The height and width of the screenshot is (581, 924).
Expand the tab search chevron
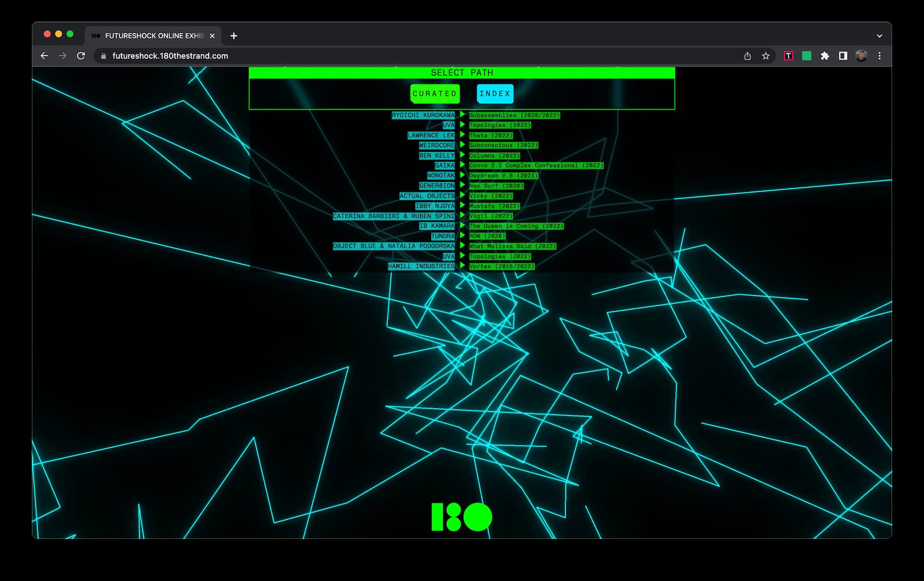pos(879,36)
